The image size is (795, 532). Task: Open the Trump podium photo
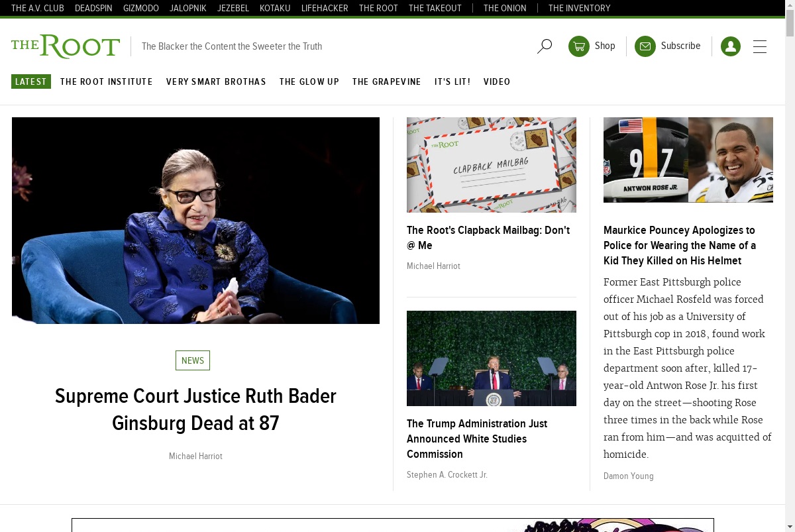coord(492,358)
